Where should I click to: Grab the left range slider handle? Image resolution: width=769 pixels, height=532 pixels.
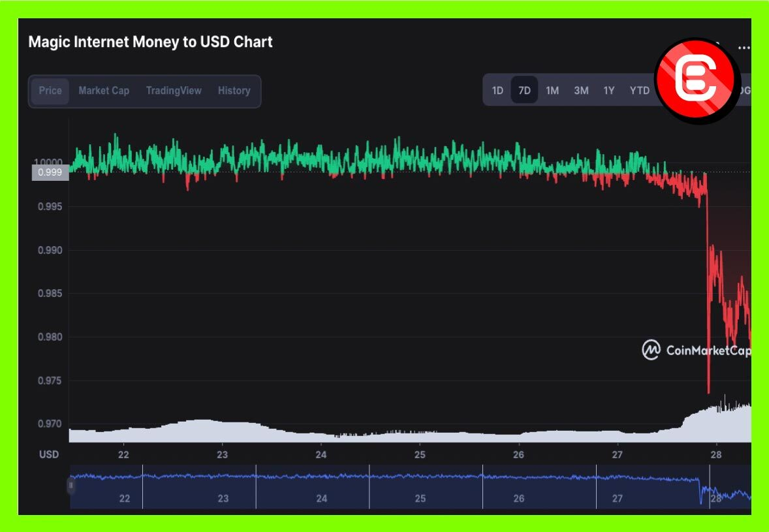(71, 486)
